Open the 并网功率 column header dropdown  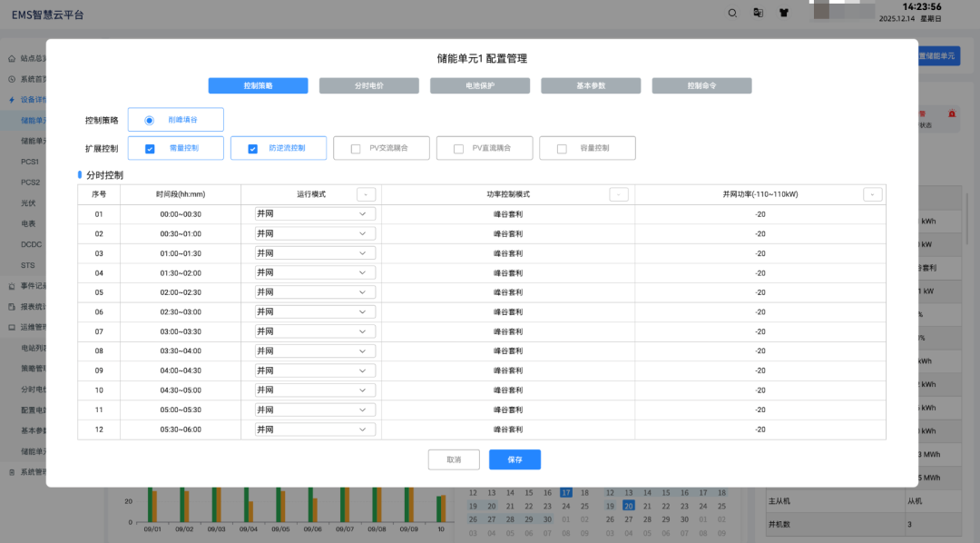pyautogui.click(x=872, y=194)
